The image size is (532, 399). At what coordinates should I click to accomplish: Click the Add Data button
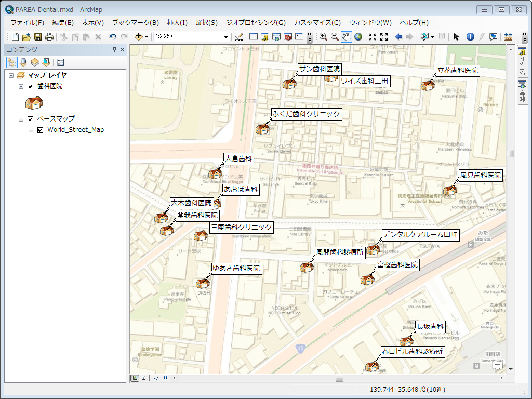click(x=138, y=37)
